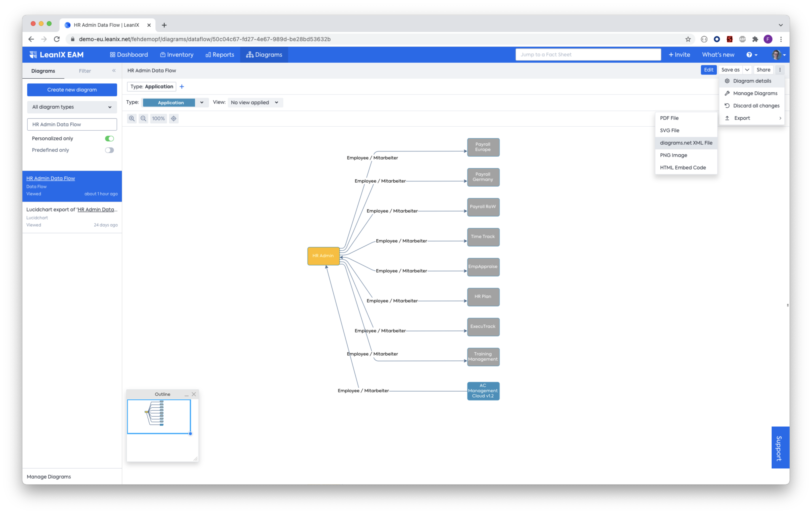Viewport: 812px width, 514px height.
Task: Select the Diagrams sidebar tab
Action: [x=43, y=71]
